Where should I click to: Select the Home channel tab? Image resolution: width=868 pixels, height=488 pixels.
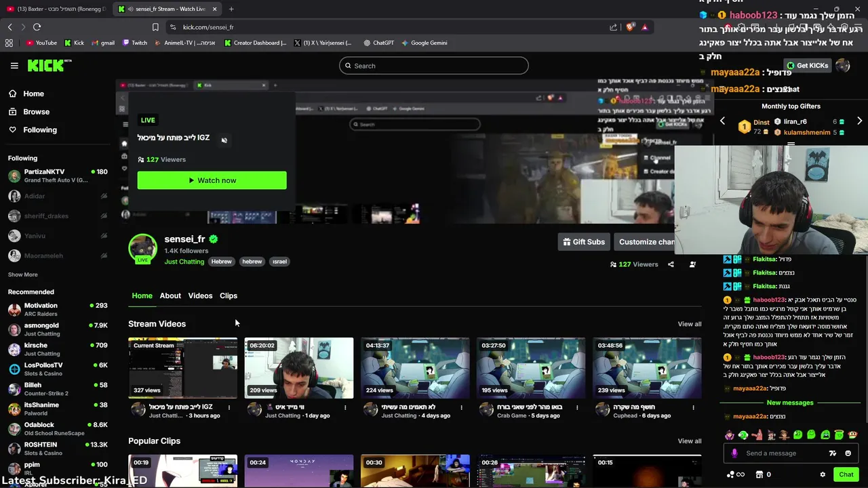[142, 296]
